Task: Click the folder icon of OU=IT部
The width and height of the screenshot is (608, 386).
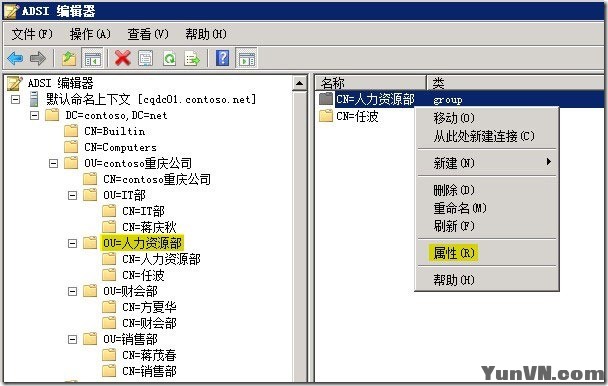Action: pyautogui.click(x=90, y=194)
